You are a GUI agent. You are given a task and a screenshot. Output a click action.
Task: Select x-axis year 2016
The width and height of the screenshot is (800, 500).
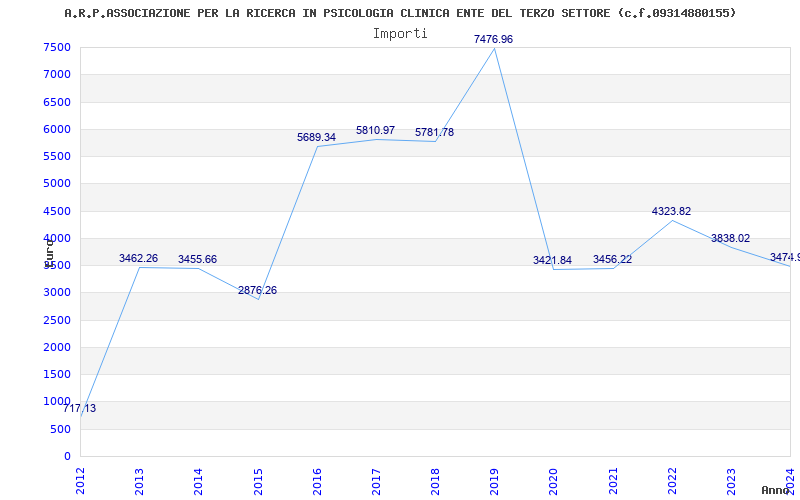[x=317, y=481]
